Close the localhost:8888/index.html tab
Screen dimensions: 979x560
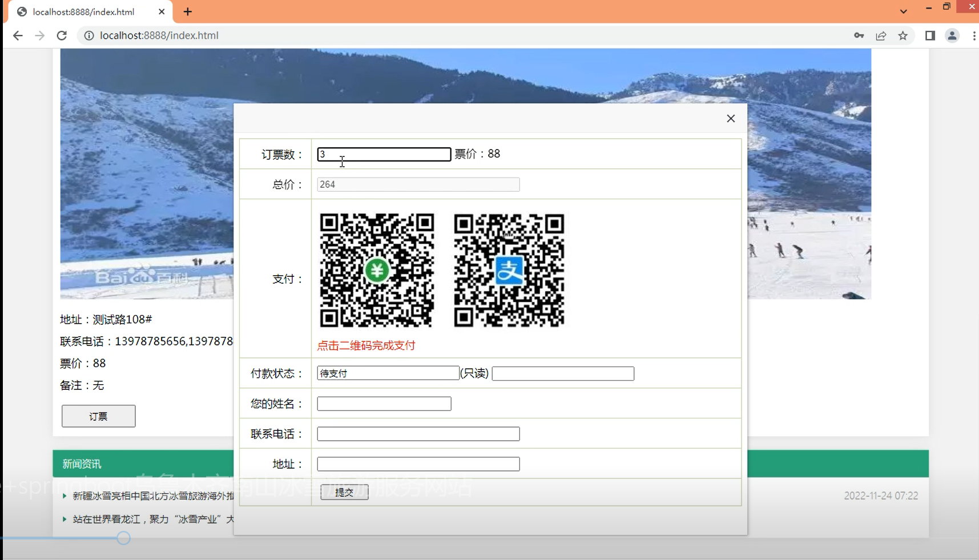click(x=162, y=11)
